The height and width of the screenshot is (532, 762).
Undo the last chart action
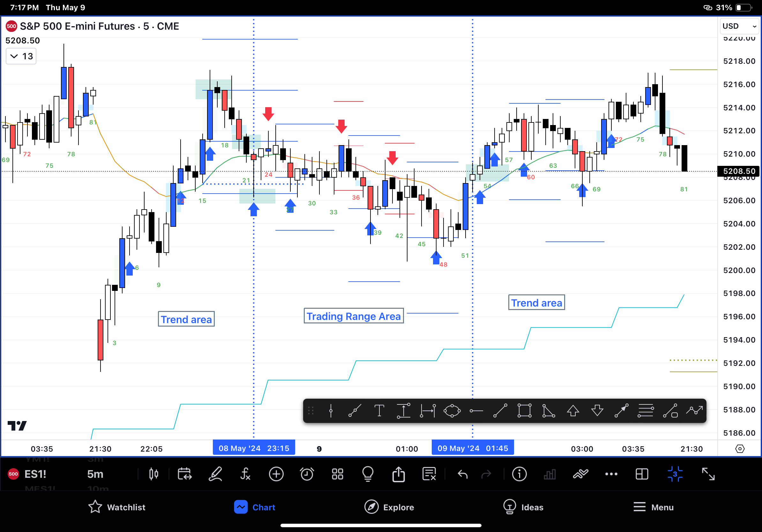462,474
